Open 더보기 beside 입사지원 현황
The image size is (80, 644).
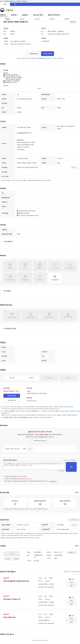pyautogui.click(x=77, y=492)
